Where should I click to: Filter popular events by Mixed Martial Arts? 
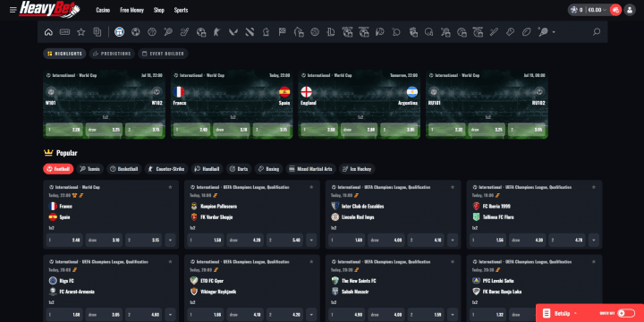coord(311,169)
